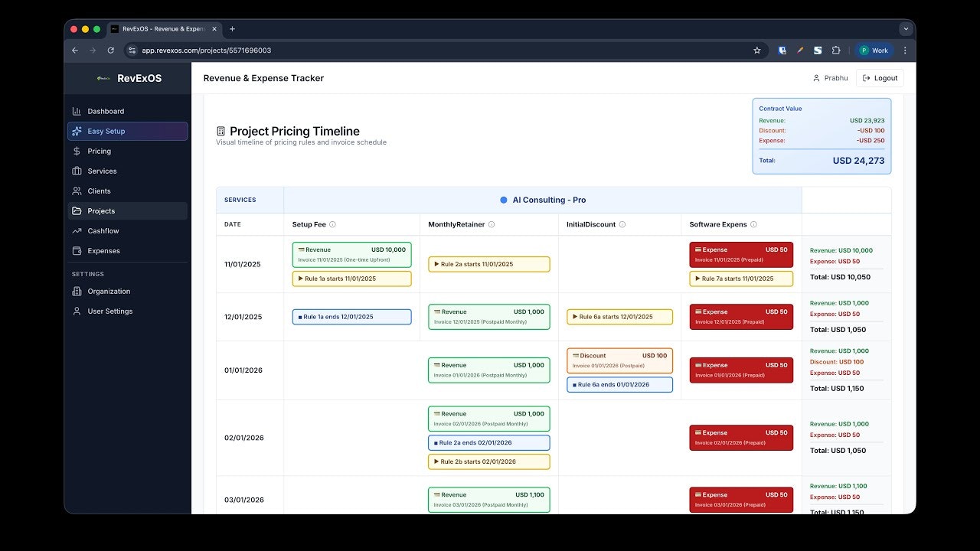Image resolution: width=980 pixels, height=551 pixels.
Task: Click the Expenses wallet icon
Action: click(x=77, y=250)
